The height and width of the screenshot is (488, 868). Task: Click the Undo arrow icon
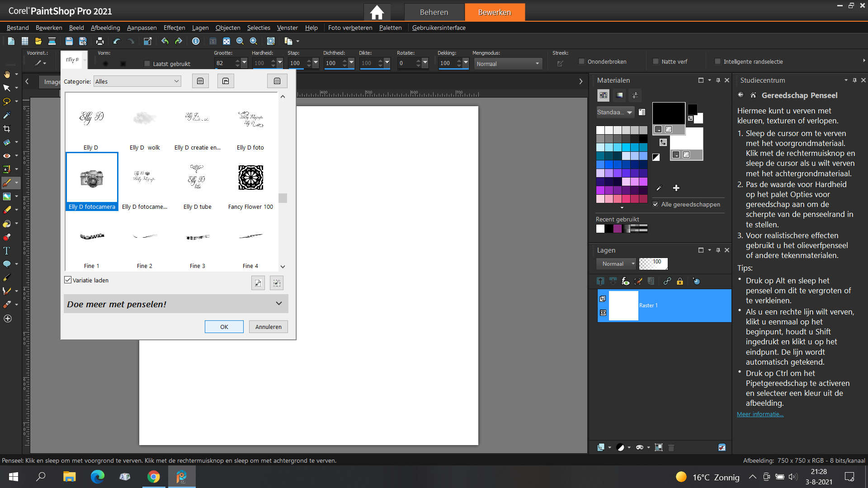pyautogui.click(x=117, y=41)
